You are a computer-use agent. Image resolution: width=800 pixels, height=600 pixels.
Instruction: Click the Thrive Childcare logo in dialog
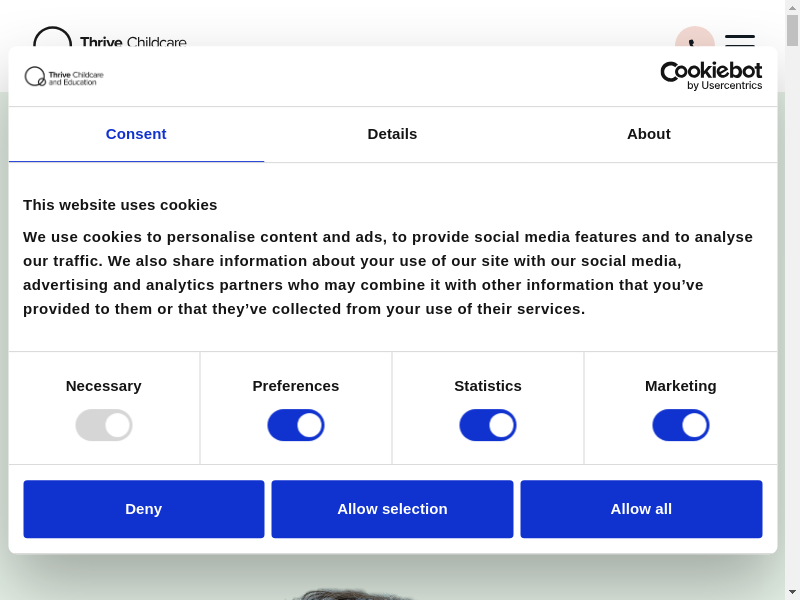pos(64,77)
